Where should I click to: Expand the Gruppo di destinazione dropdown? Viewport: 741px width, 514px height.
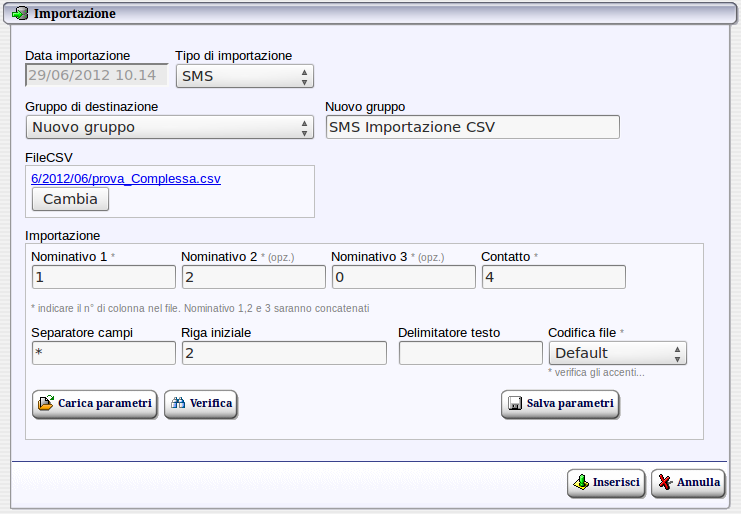pos(169,127)
